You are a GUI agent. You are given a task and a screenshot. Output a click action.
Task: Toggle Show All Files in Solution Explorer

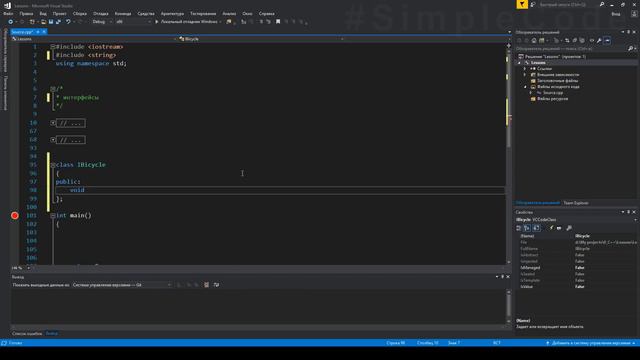(582, 40)
